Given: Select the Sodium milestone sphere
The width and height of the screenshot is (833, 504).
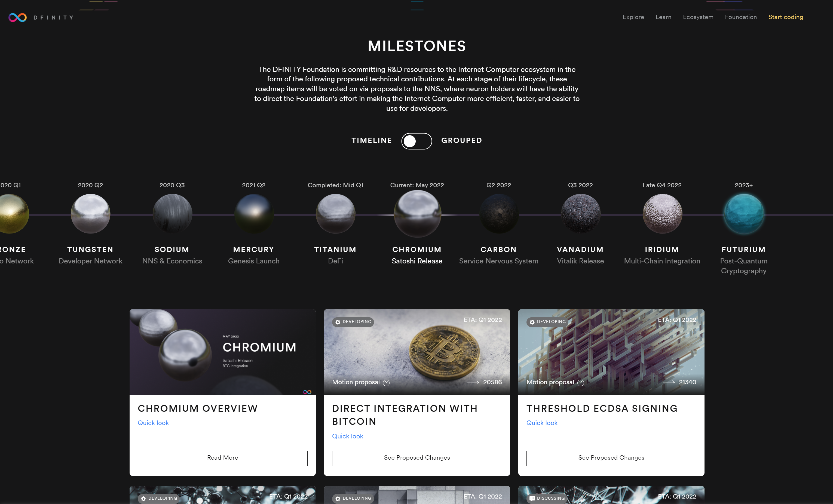Looking at the screenshot, I should point(172,214).
